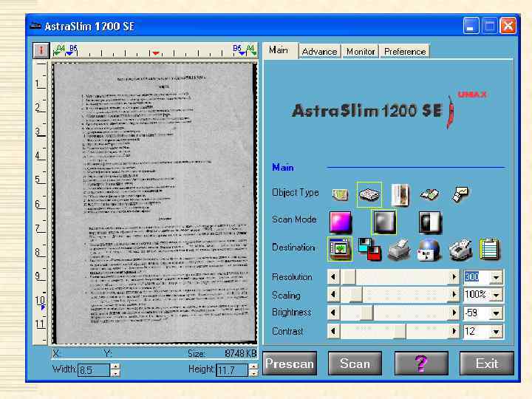Screen dimensions: 532x399
Task: Click the blue marker on the vertical ruler
Action: (43, 307)
